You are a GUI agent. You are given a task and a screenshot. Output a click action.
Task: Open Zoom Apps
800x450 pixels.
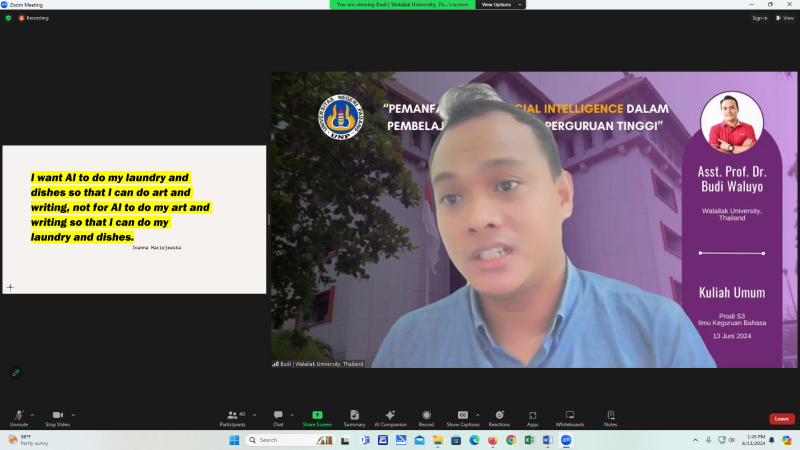[x=532, y=418]
